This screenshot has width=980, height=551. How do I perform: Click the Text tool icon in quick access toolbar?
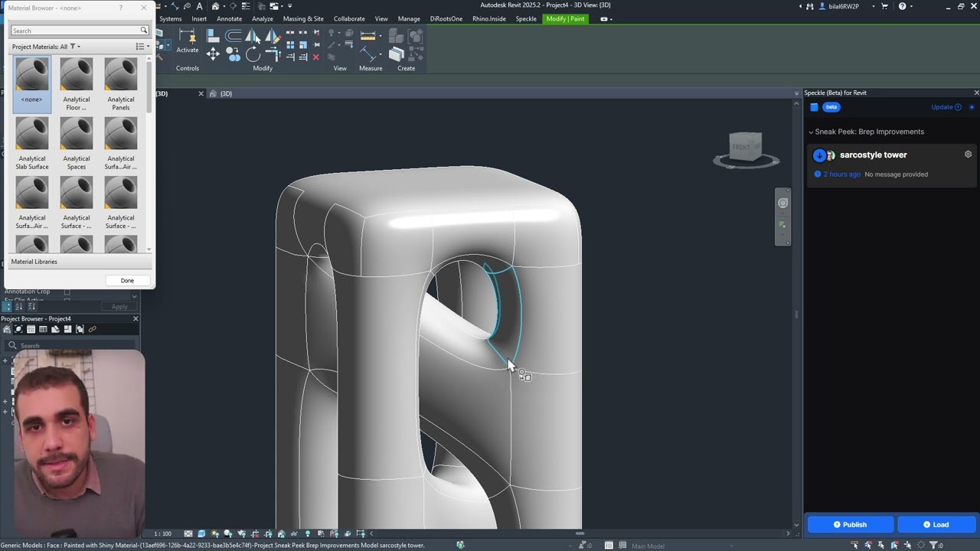(199, 6)
